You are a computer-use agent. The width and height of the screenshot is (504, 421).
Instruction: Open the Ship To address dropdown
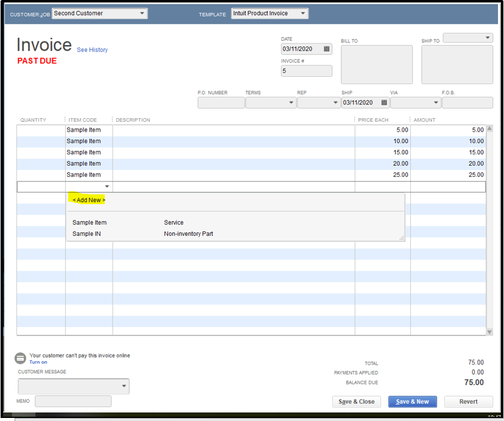click(488, 38)
